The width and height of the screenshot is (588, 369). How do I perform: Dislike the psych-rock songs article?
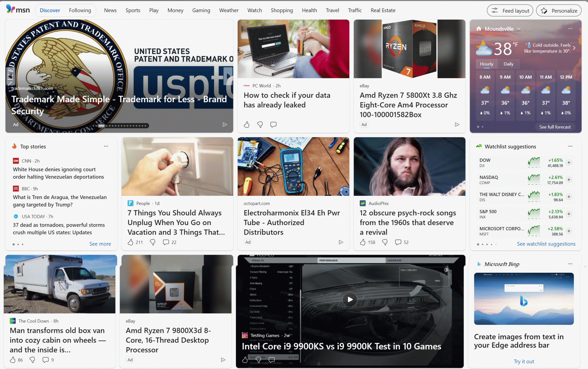tap(385, 242)
